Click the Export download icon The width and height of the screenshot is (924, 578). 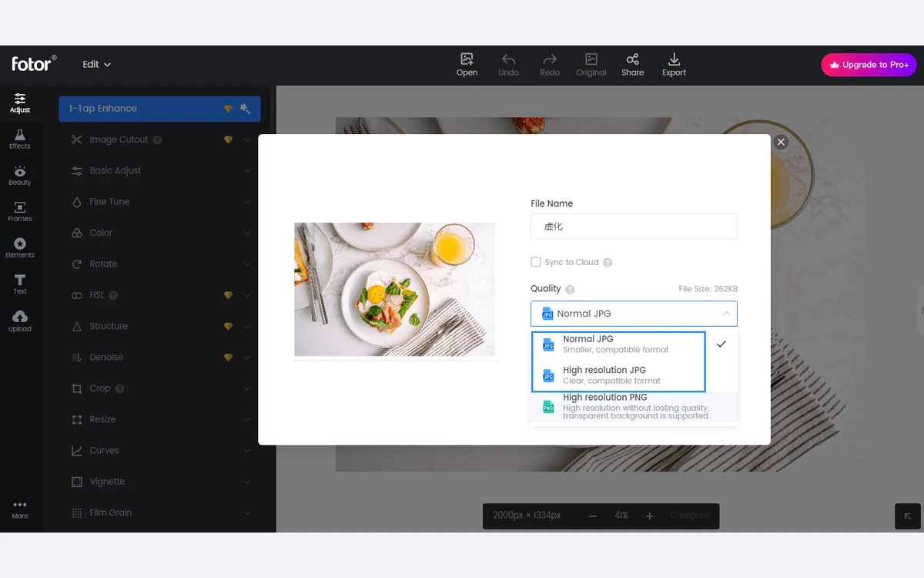click(674, 59)
